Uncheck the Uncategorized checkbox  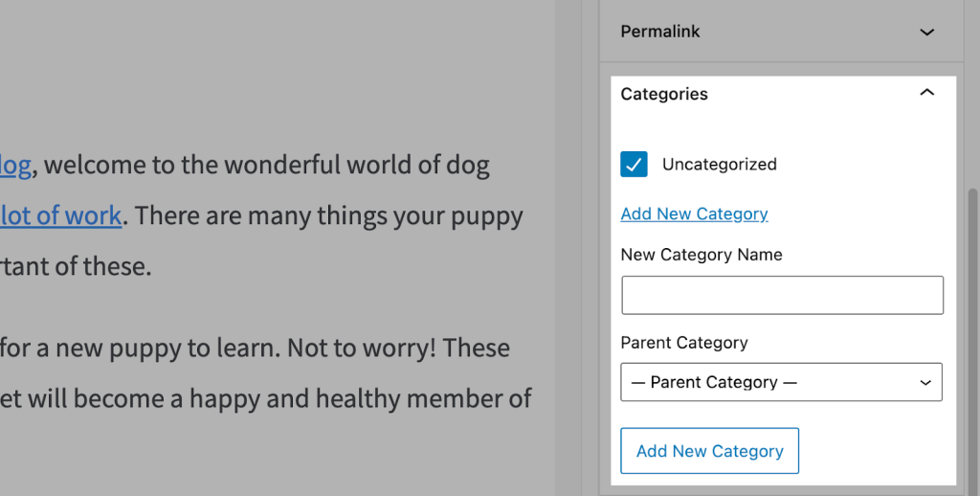coord(634,165)
